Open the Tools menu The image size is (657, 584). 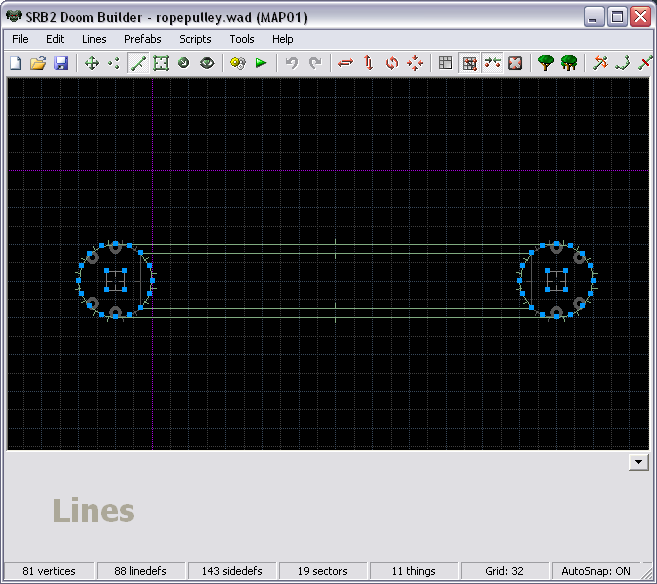coord(242,39)
